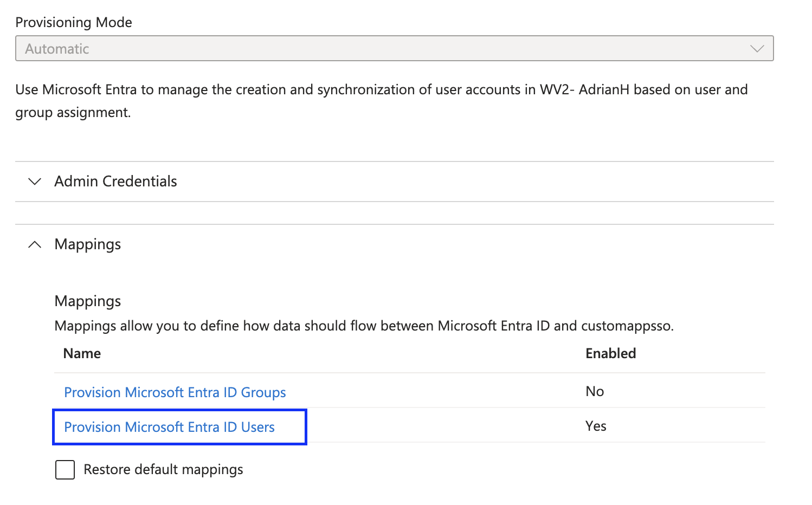Open Provision Microsoft Entra ID Groups mapping

coord(175,392)
